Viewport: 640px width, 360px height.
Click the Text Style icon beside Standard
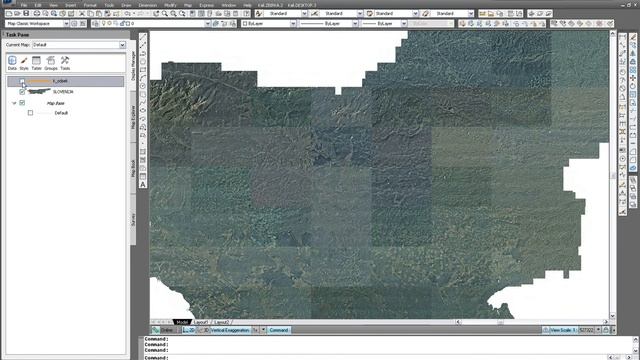pos(259,13)
